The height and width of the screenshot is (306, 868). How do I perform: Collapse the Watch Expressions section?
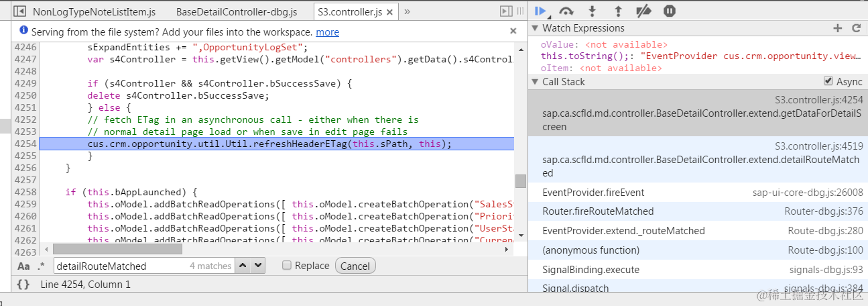click(534, 28)
